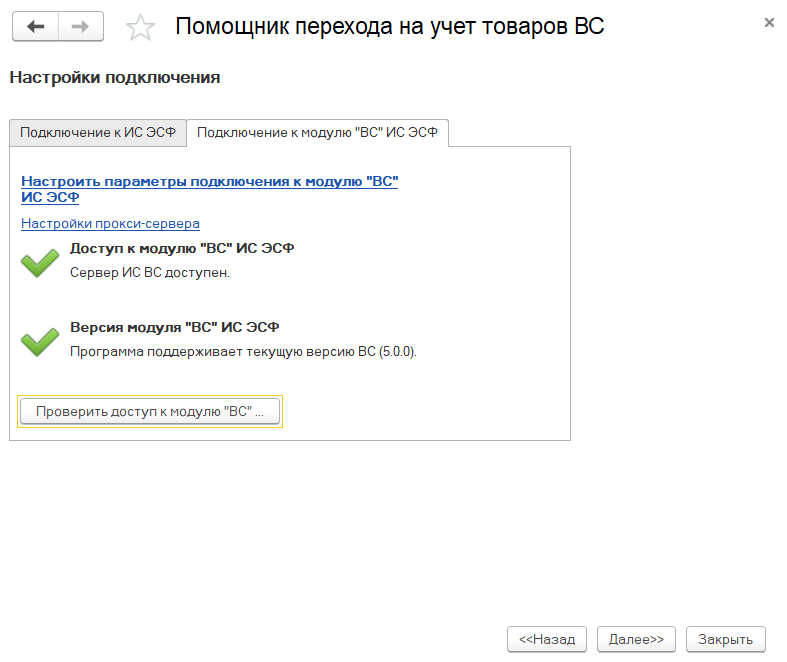The width and height of the screenshot is (787, 662).
Task: Click green checkmark beside module access status
Action: click(40, 262)
